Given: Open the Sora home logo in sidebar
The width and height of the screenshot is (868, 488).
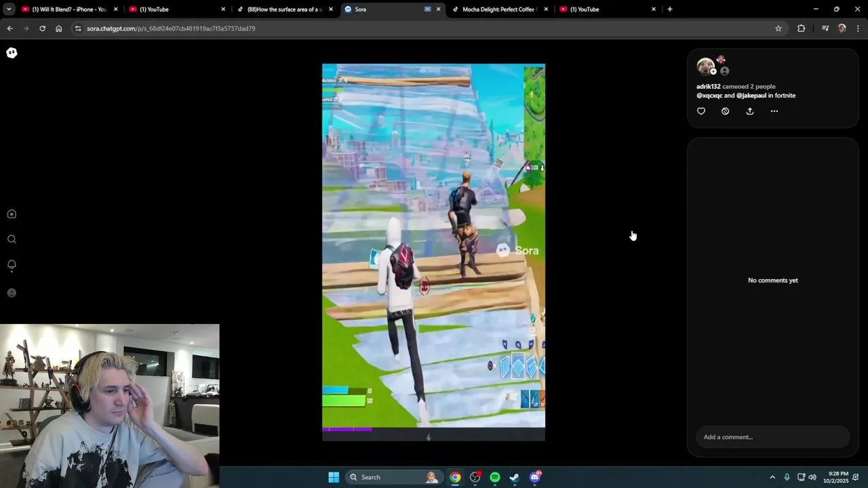Looking at the screenshot, I should pyautogui.click(x=12, y=53).
